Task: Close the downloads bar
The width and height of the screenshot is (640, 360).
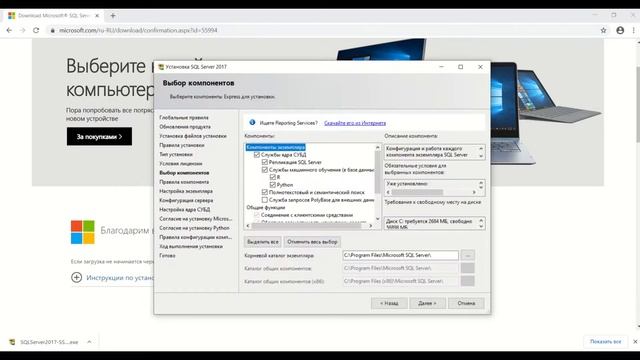Action: [x=635, y=342]
